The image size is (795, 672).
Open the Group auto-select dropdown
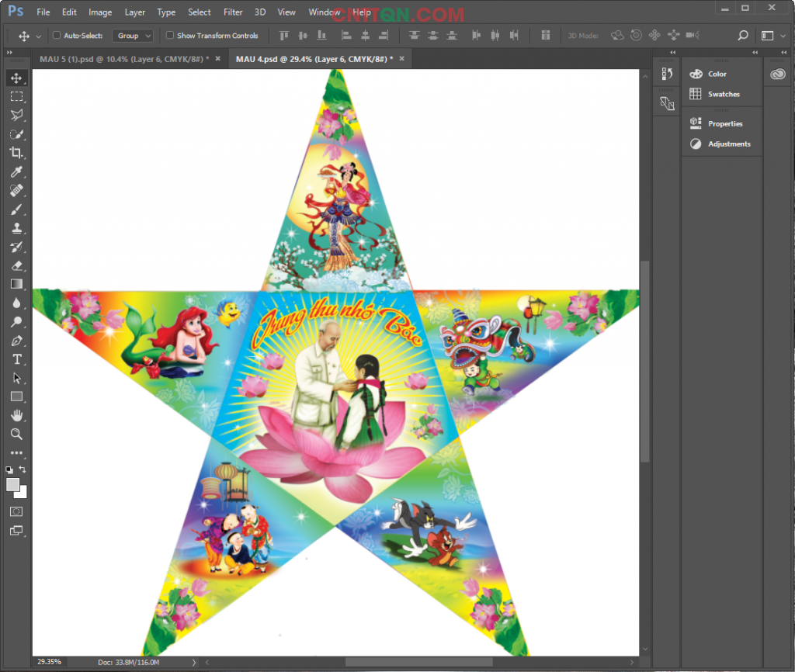[132, 36]
